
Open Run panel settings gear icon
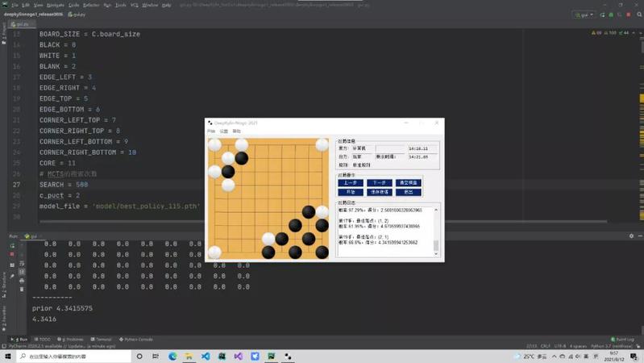[631, 236]
